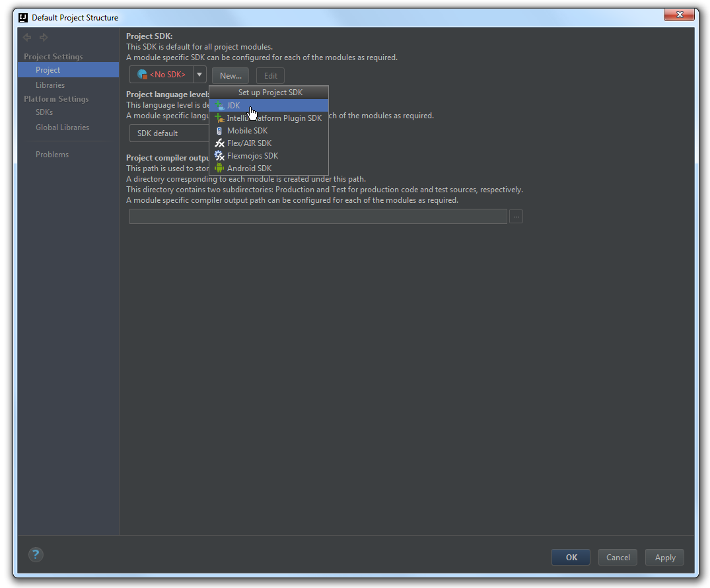Click the Android SDK robot icon
The height and width of the screenshot is (588, 710).
tap(219, 168)
